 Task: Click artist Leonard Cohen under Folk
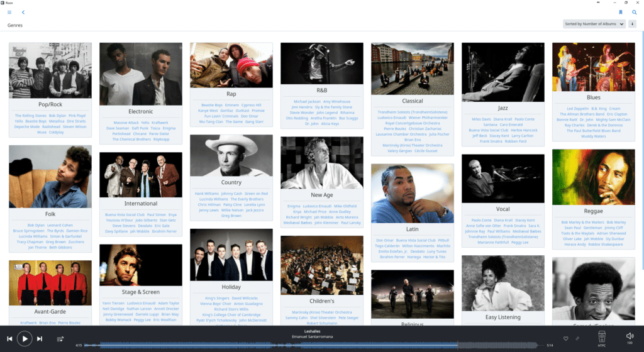tap(60, 225)
